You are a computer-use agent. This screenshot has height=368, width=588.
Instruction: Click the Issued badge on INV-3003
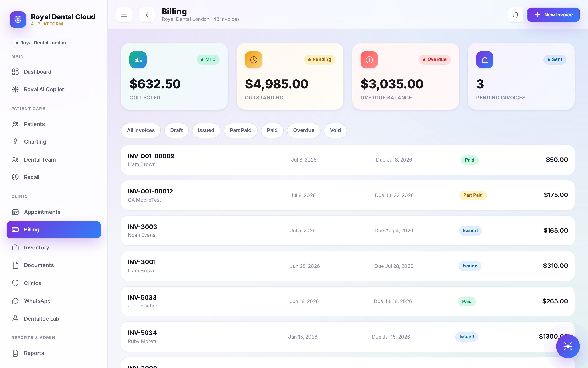[x=470, y=231]
